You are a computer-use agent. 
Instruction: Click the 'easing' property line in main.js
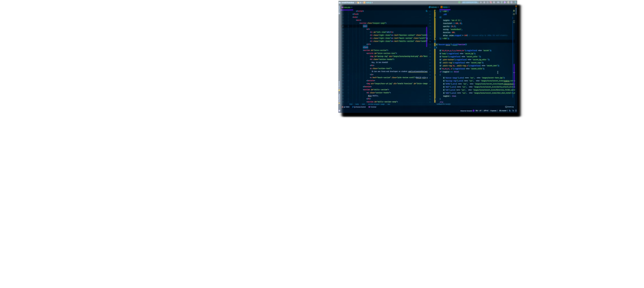point(453,30)
